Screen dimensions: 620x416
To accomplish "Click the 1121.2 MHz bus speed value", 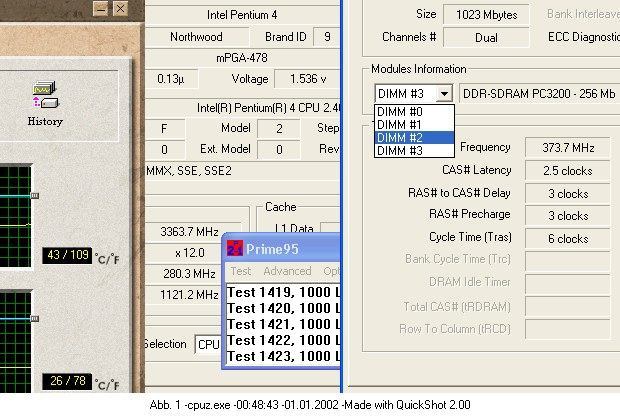I will point(189,295).
